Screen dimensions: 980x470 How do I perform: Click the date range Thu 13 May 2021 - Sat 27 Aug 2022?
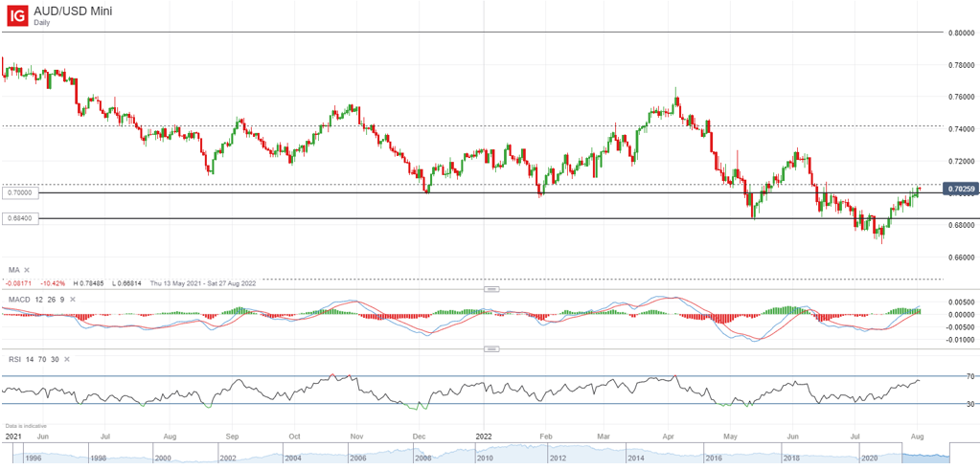tap(202, 282)
